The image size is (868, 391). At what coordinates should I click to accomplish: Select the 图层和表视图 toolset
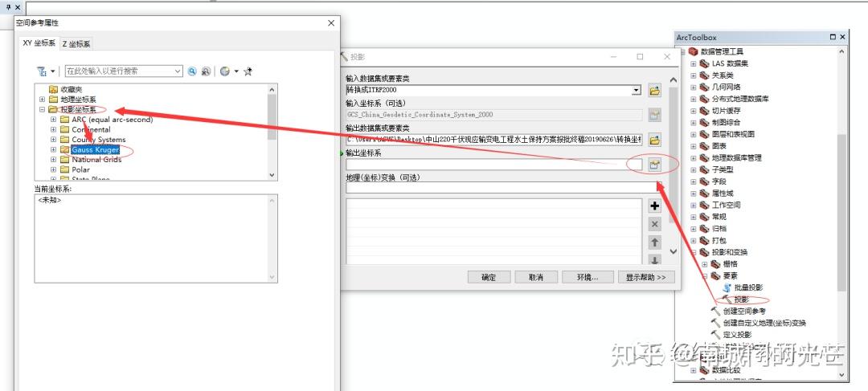(x=733, y=134)
